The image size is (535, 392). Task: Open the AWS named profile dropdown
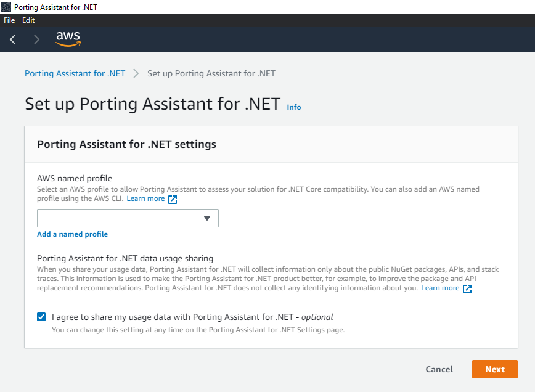tap(128, 218)
